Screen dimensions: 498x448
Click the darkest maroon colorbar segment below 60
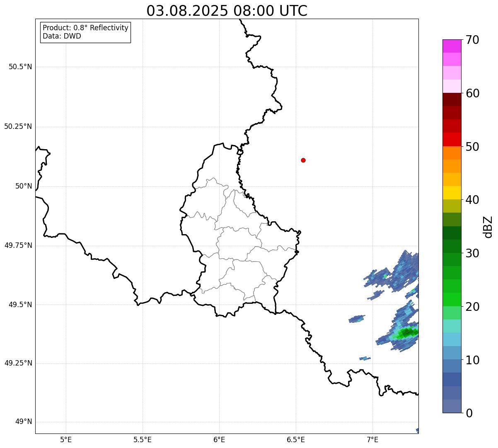(452, 99)
